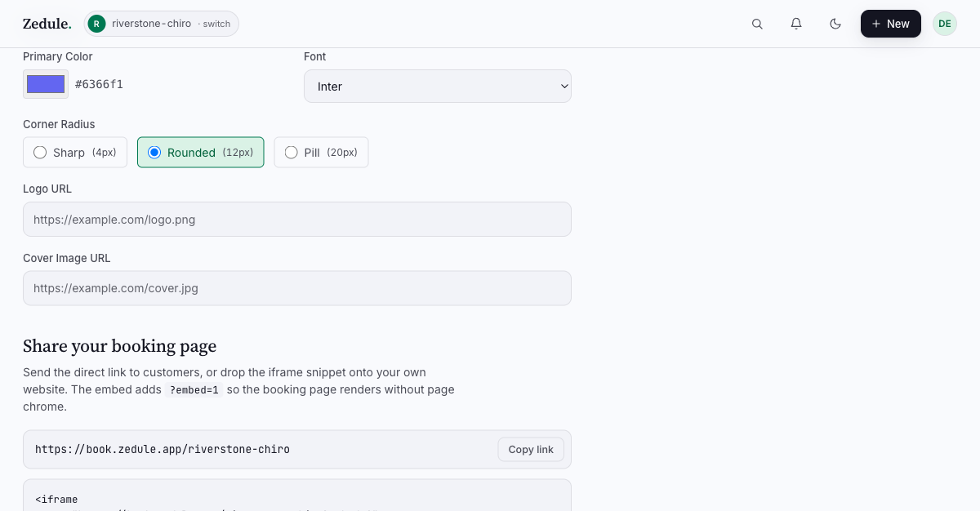This screenshot has height=511, width=980.
Task: Click the Share your booking page heading
Action: (120, 346)
